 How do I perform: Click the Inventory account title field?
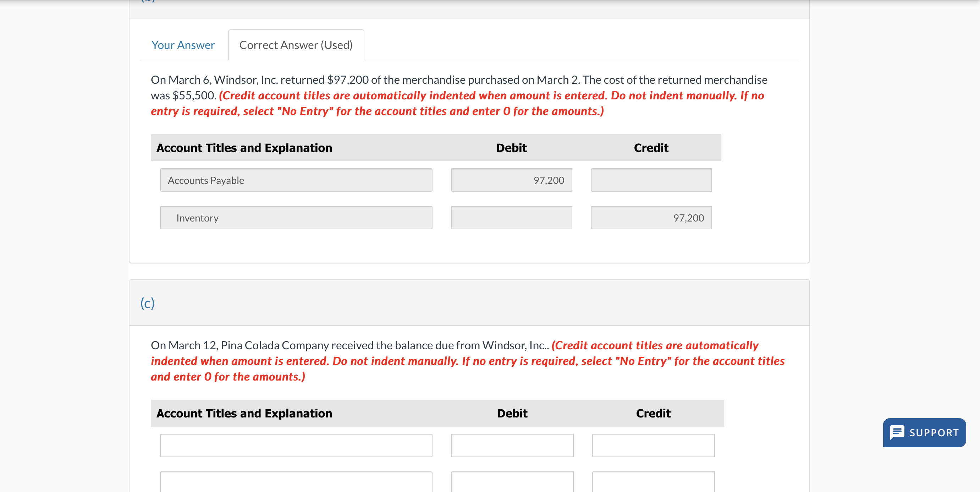pos(296,218)
